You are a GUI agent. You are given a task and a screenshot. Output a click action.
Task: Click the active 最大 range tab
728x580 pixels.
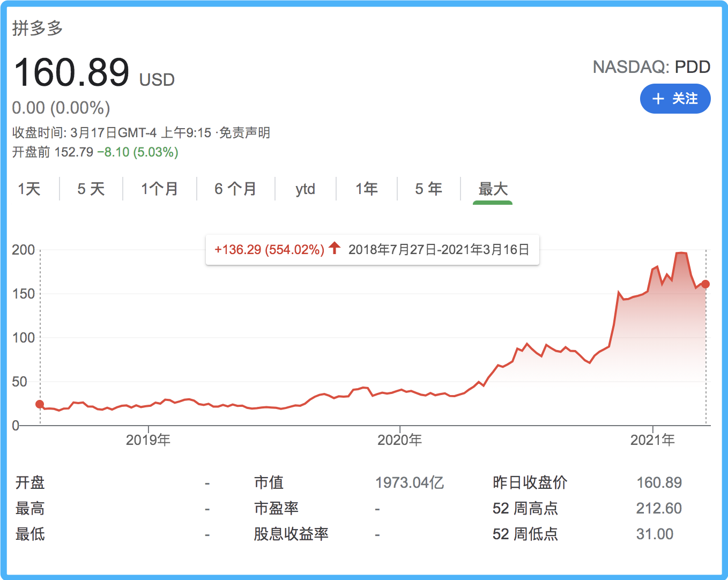click(x=492, y=189)
